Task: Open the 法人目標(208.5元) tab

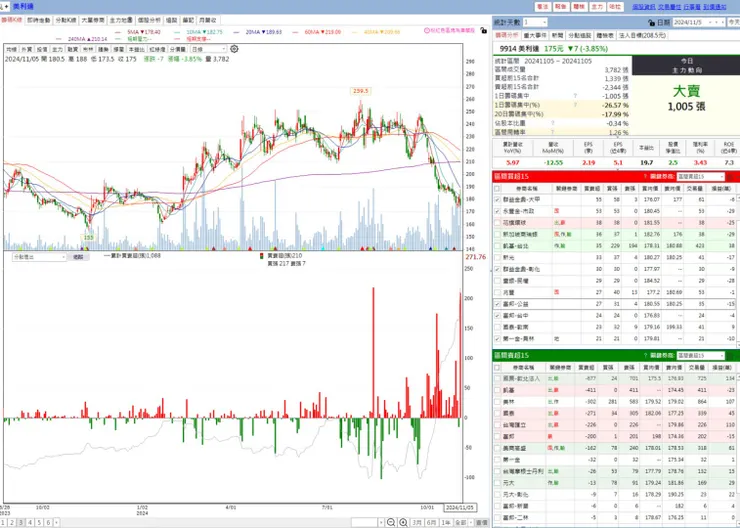Action: pos(642,35)
